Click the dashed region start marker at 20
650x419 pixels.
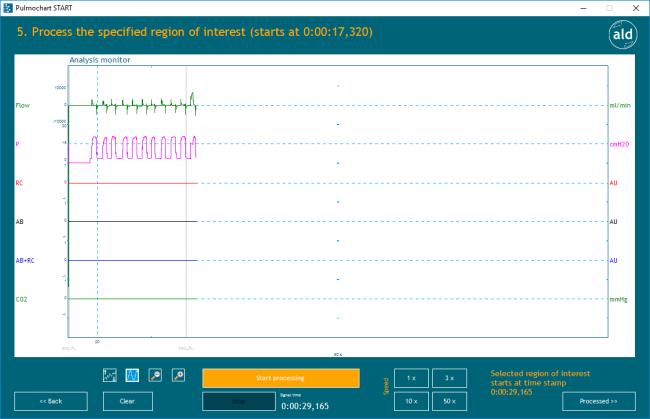97,200
